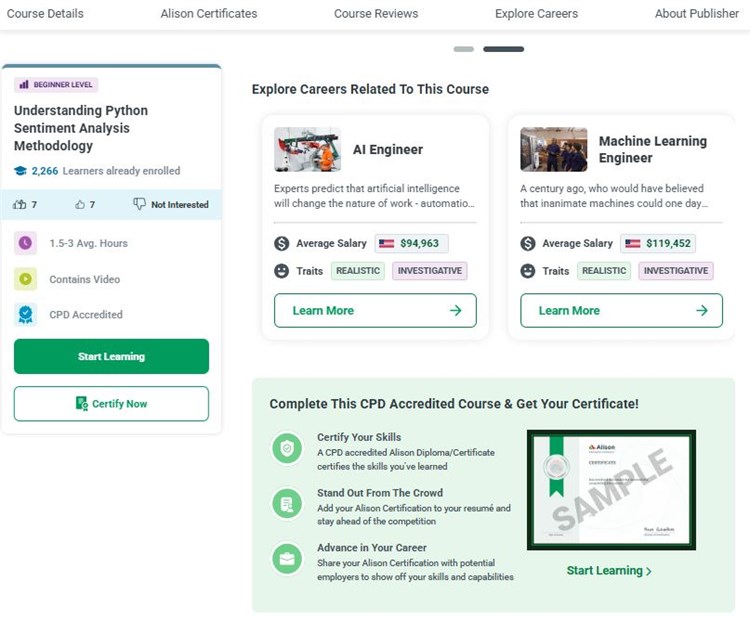Click INVESTIGATIVE trait on Machine Learning card
This screenshot has width=750, height=621.
coord(676,271)
